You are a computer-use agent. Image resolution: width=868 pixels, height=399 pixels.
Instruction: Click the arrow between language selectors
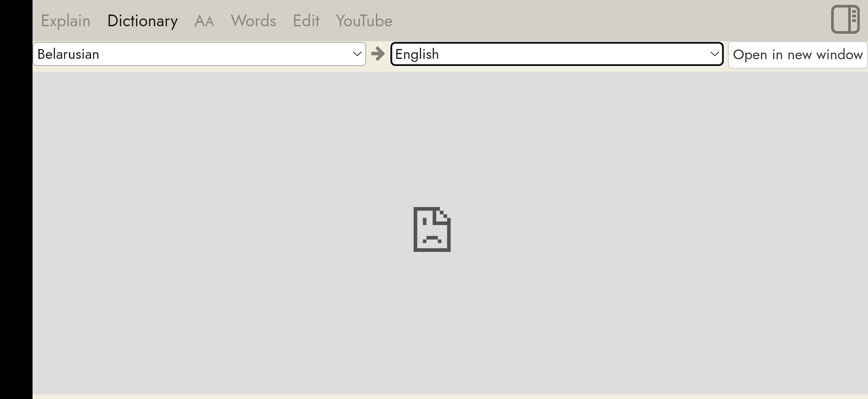pos(378,54)
